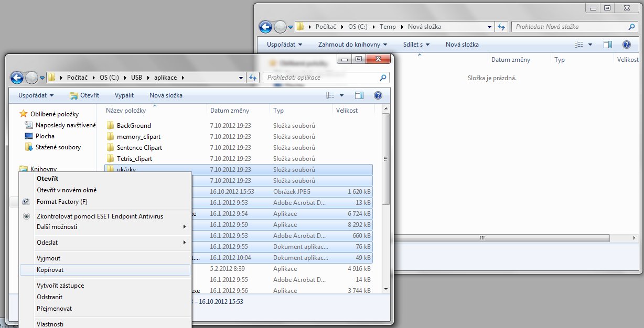Toggle preview pane in aplikace window
Viewport: 644px width, 328px height.
359,95
